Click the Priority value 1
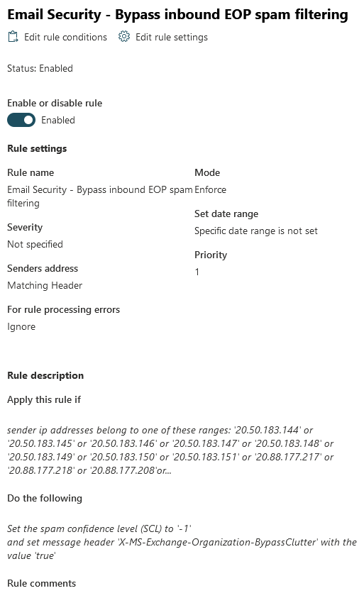This screenshot has width=364, height=598. pos(197,272)
